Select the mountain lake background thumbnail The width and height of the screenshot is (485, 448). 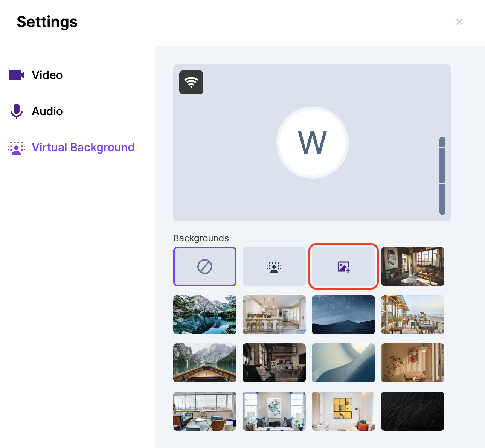click(x=204, y=315)
